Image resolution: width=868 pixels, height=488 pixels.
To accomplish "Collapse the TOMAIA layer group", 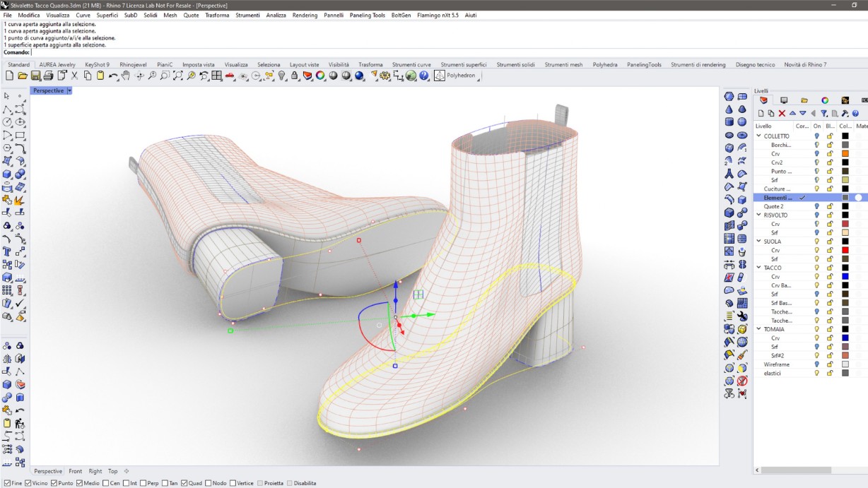I will click(x=759, y=329).
